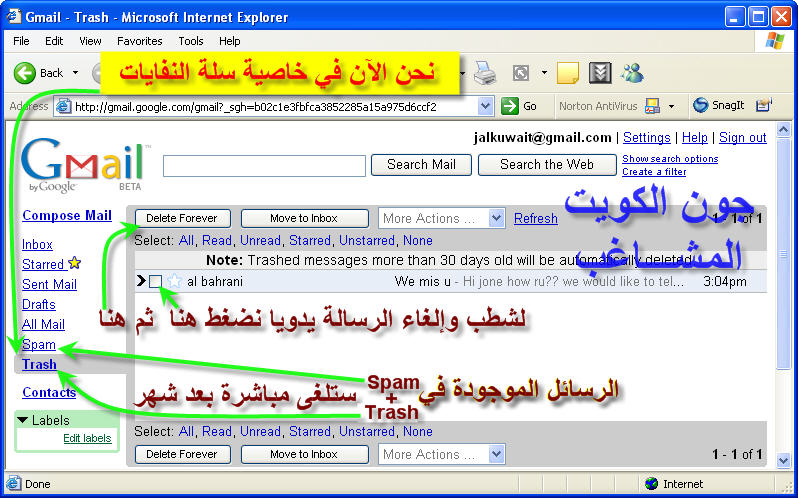Open the Sent Mail link

[x=49, y=284]
